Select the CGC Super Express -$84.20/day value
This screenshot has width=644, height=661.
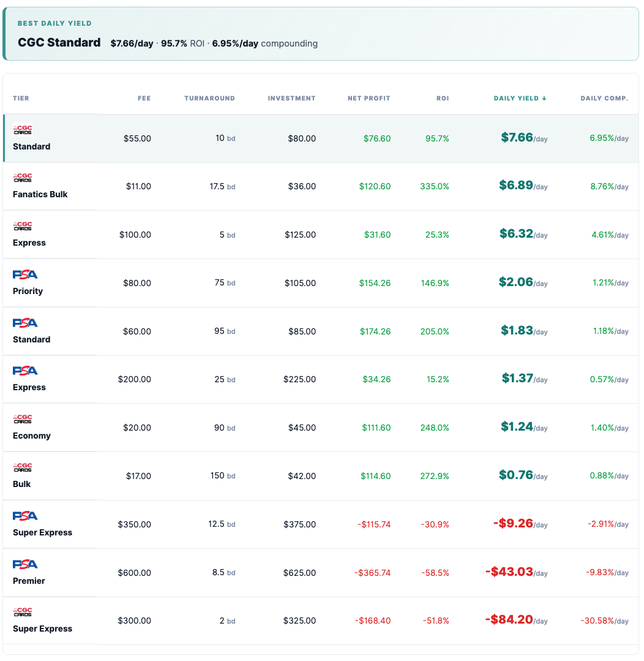517,620
